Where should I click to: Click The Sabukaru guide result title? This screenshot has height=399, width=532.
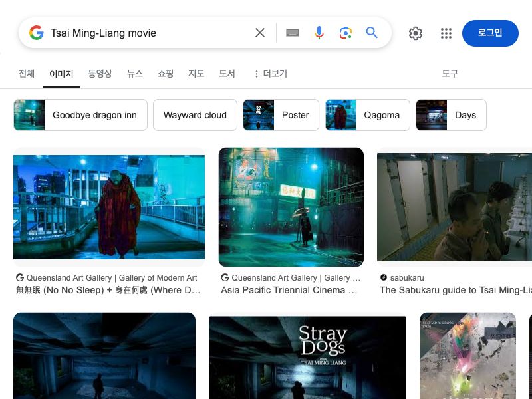pyautogui.click(x=456, y=290)
